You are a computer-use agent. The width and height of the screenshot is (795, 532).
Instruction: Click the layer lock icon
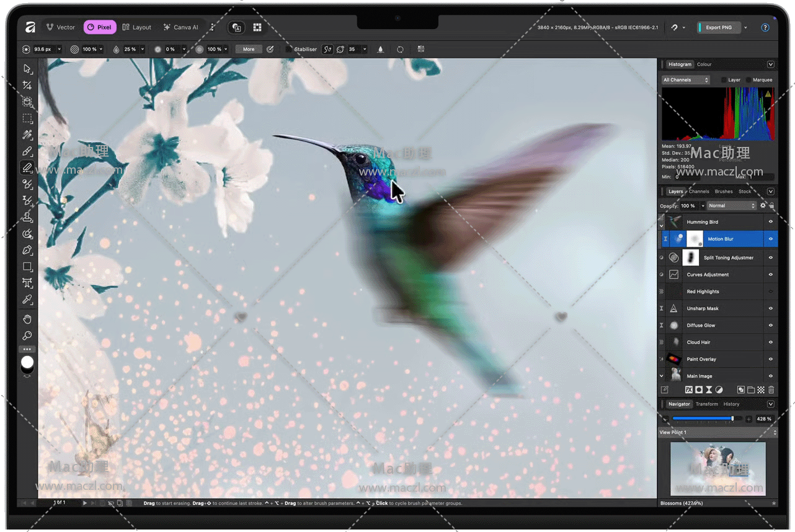(771, 205)
